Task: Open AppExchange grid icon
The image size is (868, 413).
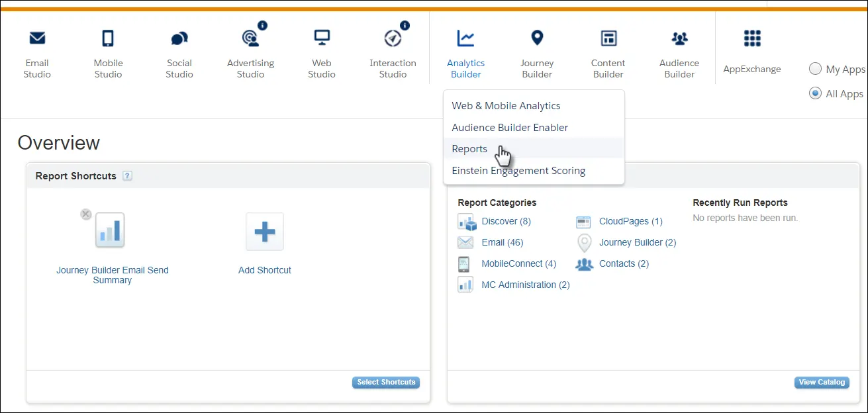Action: pos(752,38)
